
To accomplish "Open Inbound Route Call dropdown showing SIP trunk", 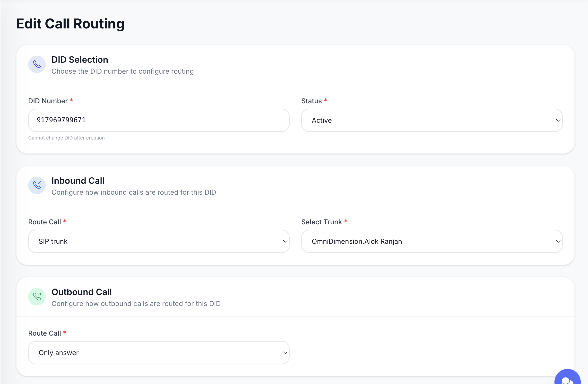I will click(x=159, y=241).
